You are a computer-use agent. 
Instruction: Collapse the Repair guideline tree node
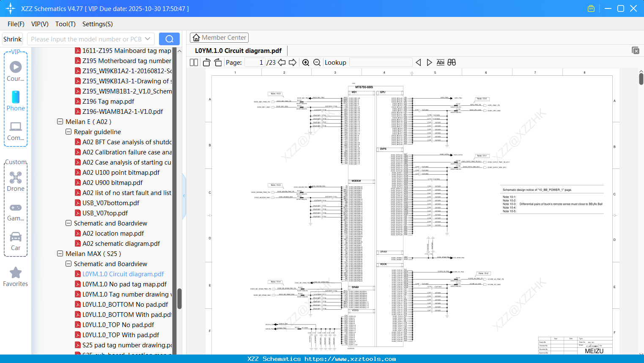68,132
